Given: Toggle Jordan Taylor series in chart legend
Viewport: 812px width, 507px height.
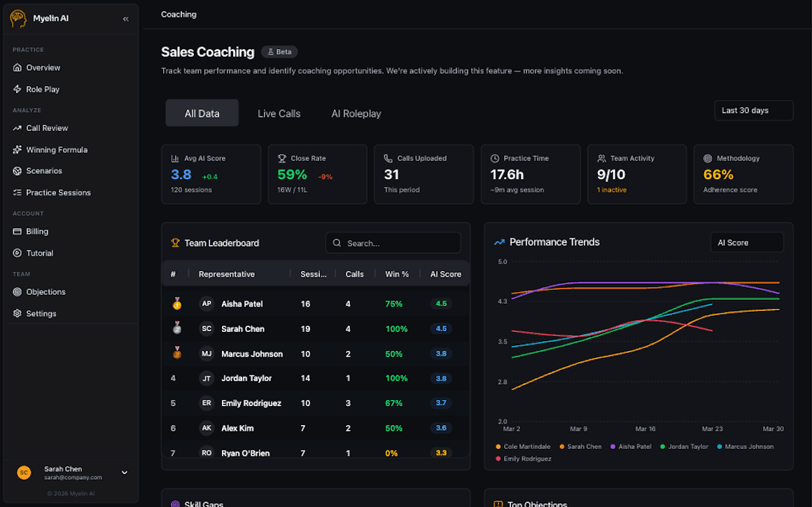Looking at the screenshot, I should [684, 446].
